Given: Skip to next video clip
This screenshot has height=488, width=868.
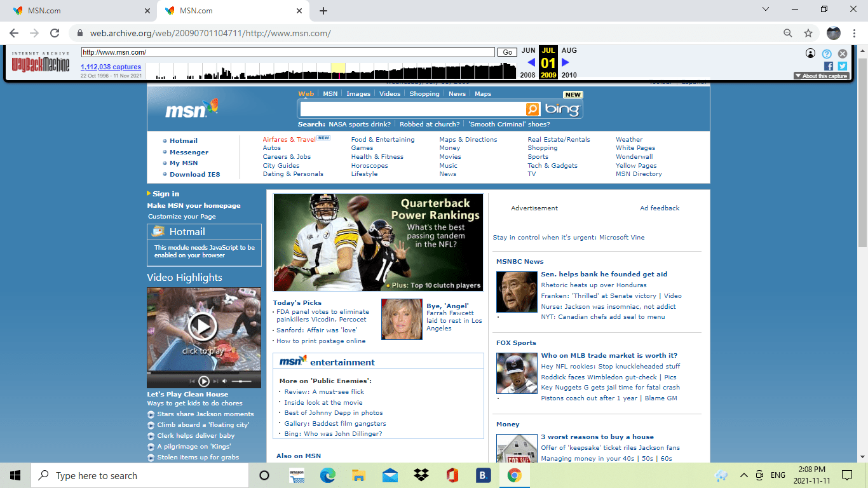Looking at the screenshot, I should point(215,381).
